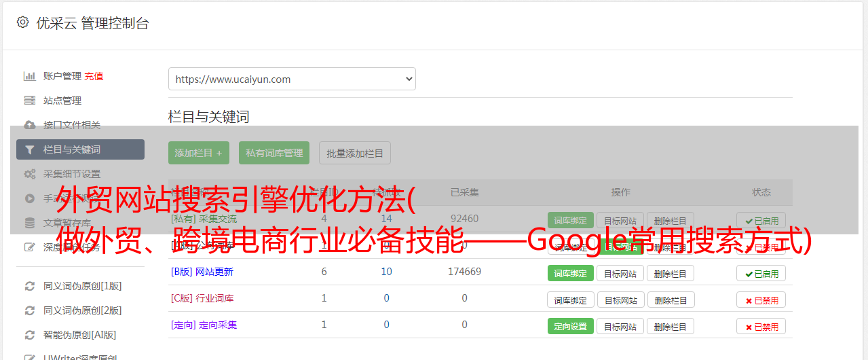
Task: Click the 栏目与关键词 page heading
Action: (209, 117)
